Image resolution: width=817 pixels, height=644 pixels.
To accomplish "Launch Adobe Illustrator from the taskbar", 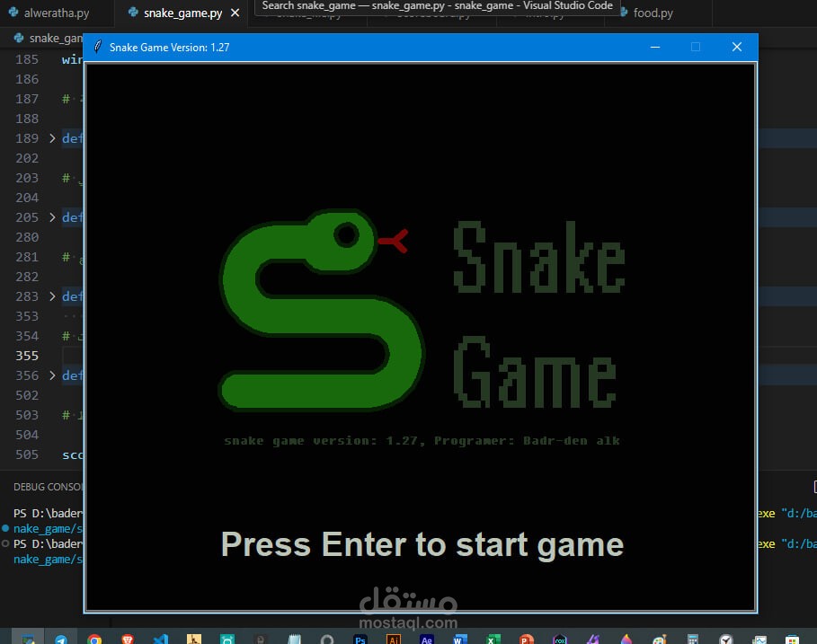I will coord(392,640).
